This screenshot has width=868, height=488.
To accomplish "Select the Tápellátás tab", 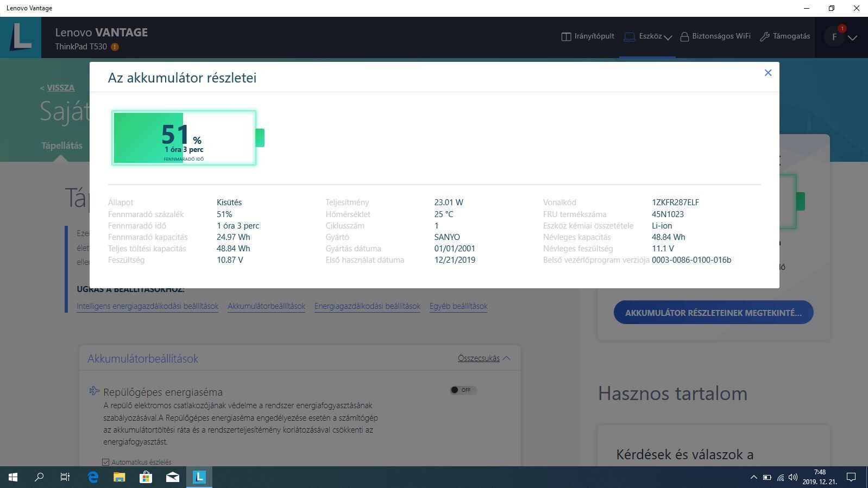I will (62, 145).
